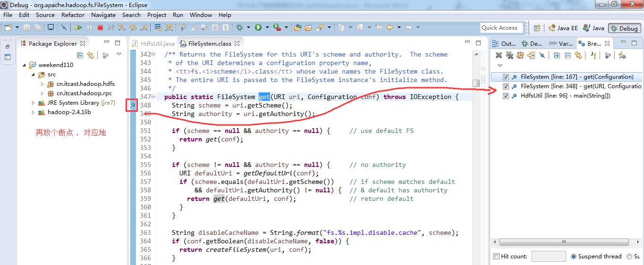Open the Refactor menu

point(73,15)
